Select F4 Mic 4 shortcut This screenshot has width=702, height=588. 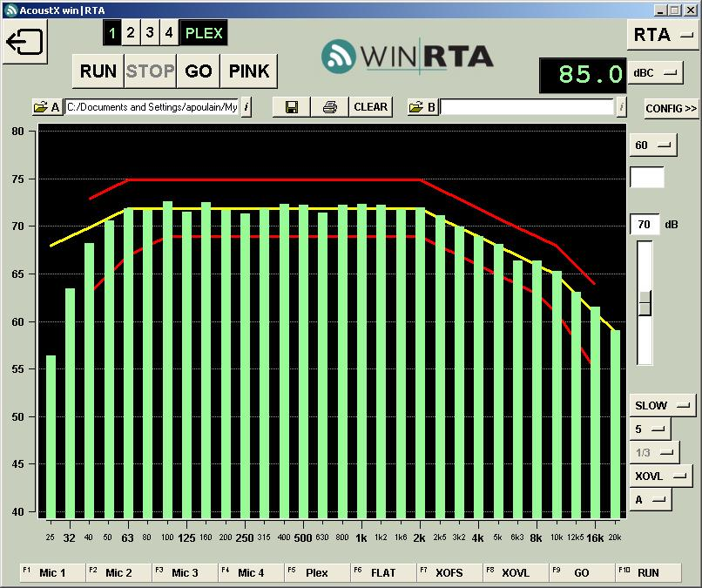pyautogui.click(x=251, y=572)
